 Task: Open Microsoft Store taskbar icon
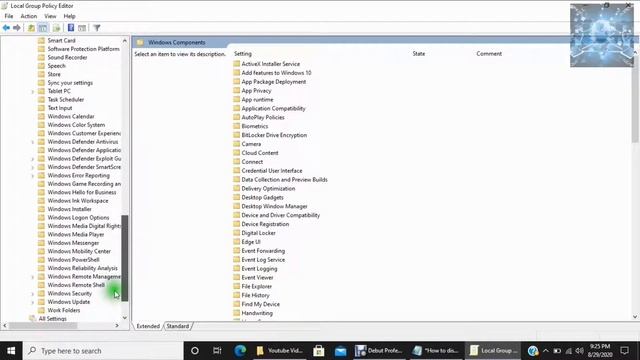click(318, 351)
